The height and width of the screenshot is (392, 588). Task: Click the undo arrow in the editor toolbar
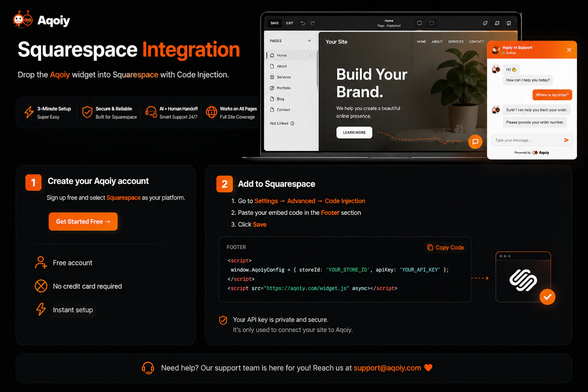pyautogui.click(x=303, y=23)
